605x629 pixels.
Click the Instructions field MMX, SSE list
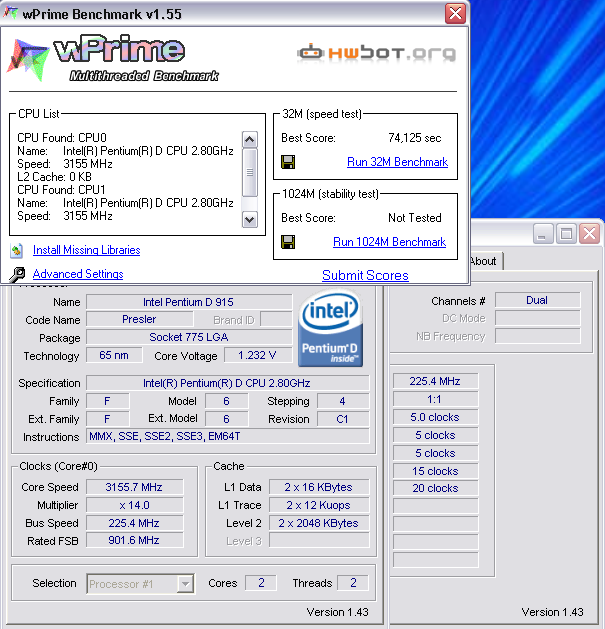click(x=227, y=436)
